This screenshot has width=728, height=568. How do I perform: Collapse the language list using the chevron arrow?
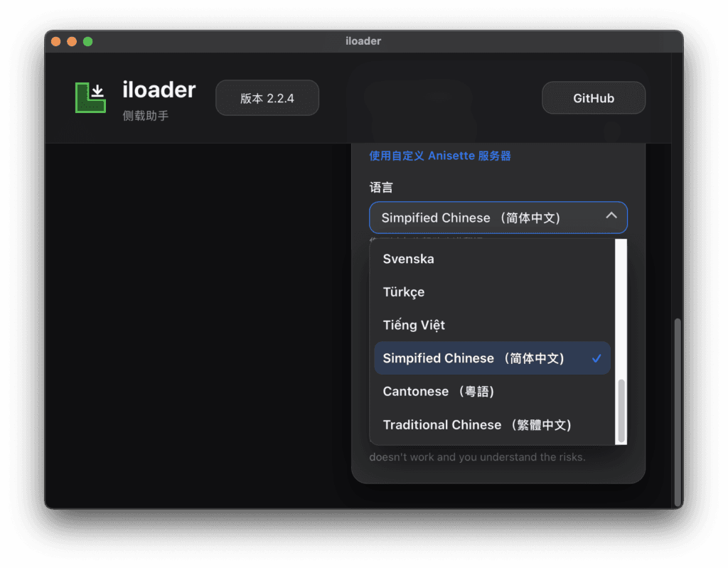(611, 216)
